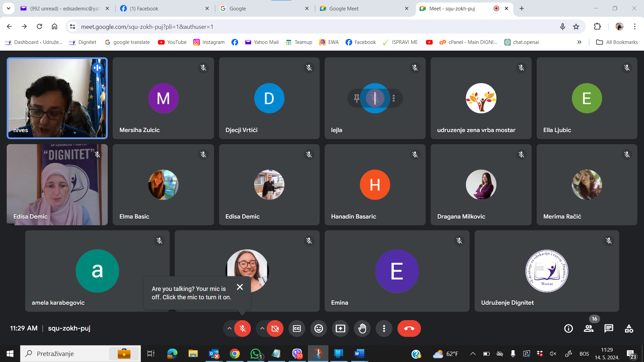This screenshot has height=362, width=644.
Task: Go back in browser history
Action: point(9,26)
